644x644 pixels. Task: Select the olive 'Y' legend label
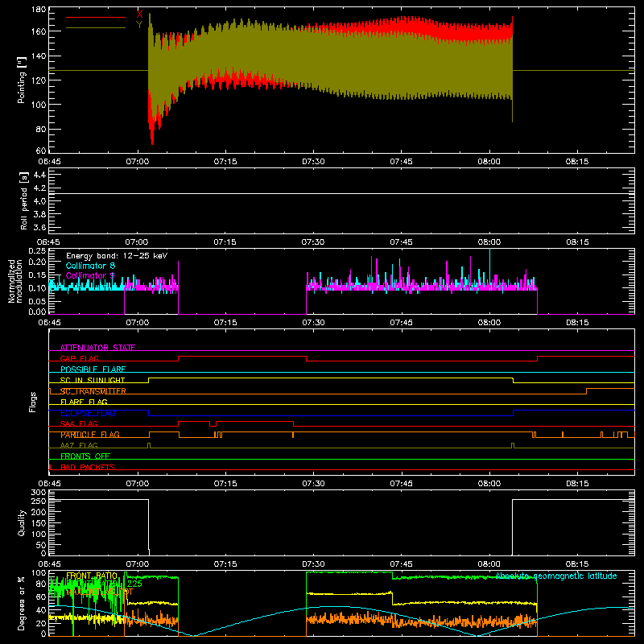coord(139,25)
